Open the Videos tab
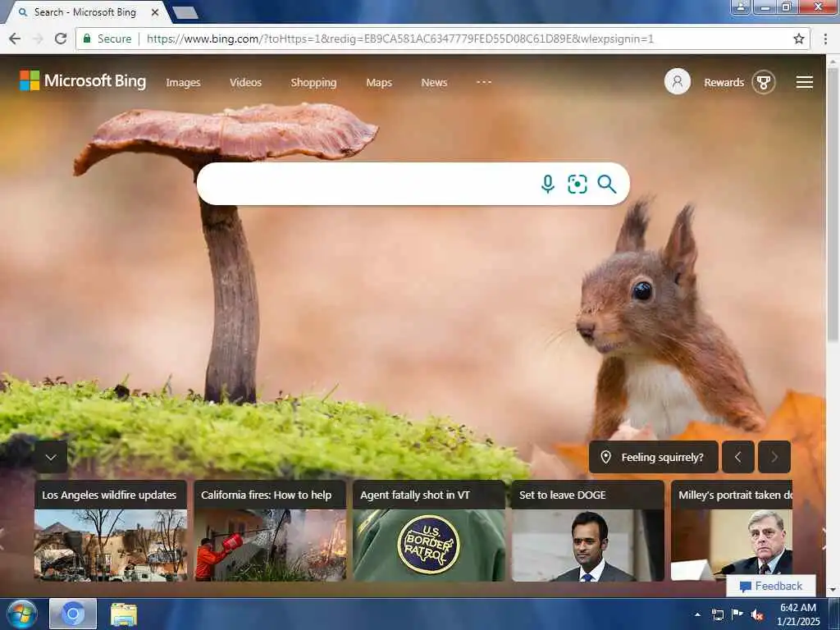This screenshot has height=630, width=840. click(x=245, y=83)
